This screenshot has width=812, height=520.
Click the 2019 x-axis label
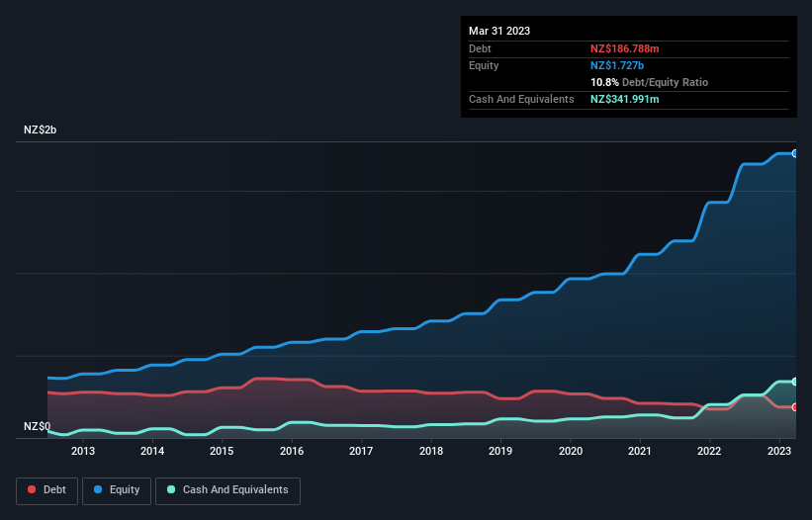coord(500,451)
